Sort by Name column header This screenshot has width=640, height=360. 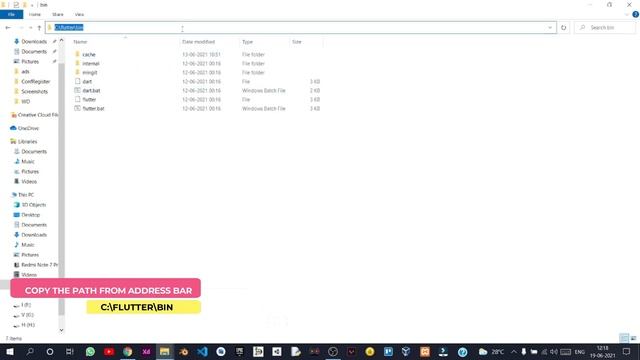pos(80,42)
